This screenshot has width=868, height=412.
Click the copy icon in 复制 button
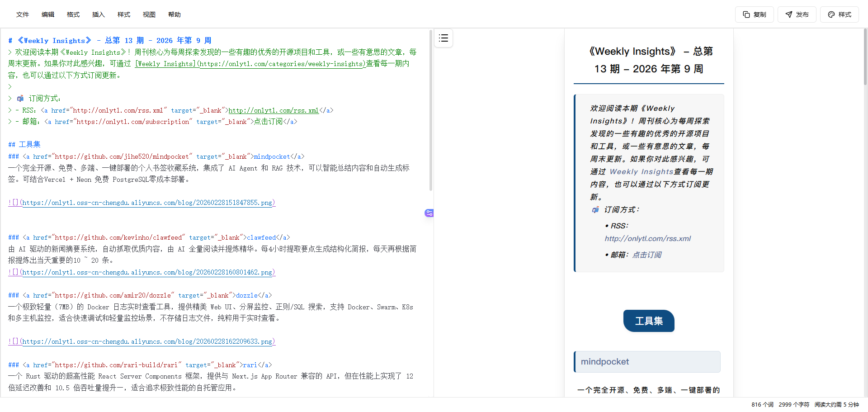coord(746,14)
